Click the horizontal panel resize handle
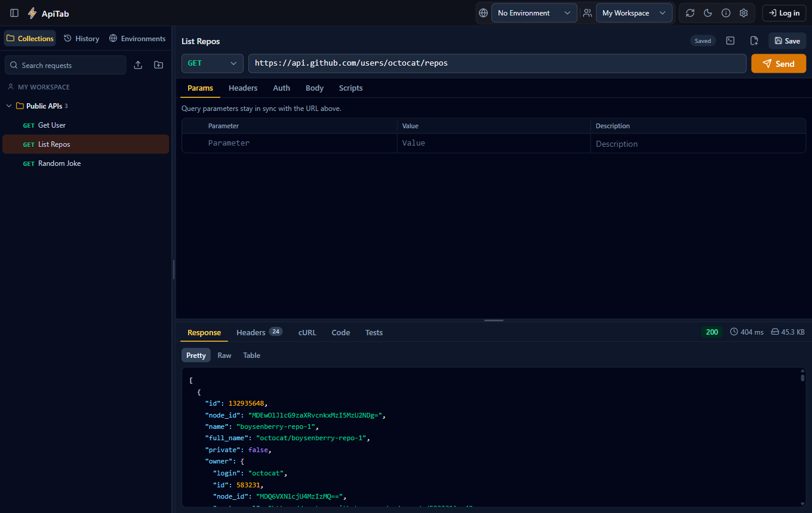 494,320
